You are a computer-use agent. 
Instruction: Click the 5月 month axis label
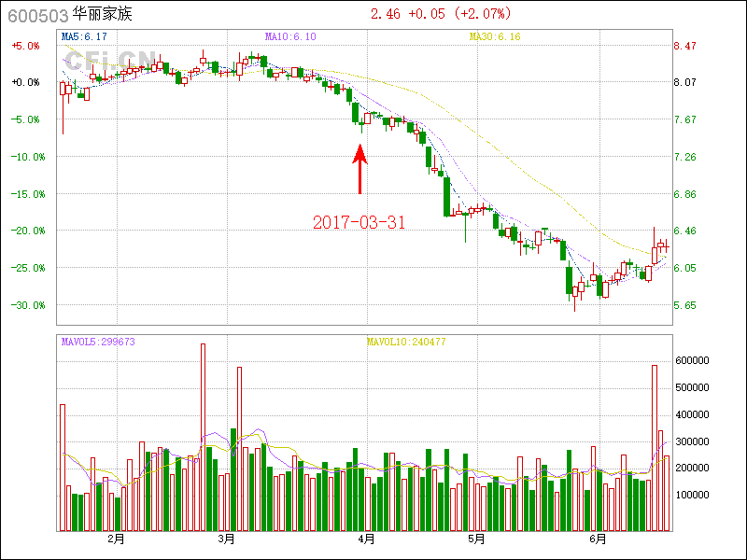click(x=476, y=539)
